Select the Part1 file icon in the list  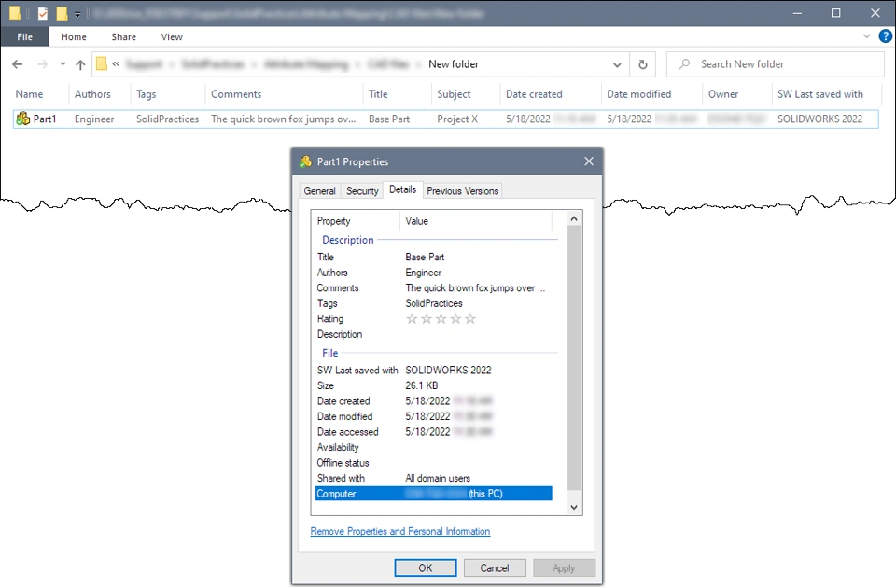(x=22, y=119)
